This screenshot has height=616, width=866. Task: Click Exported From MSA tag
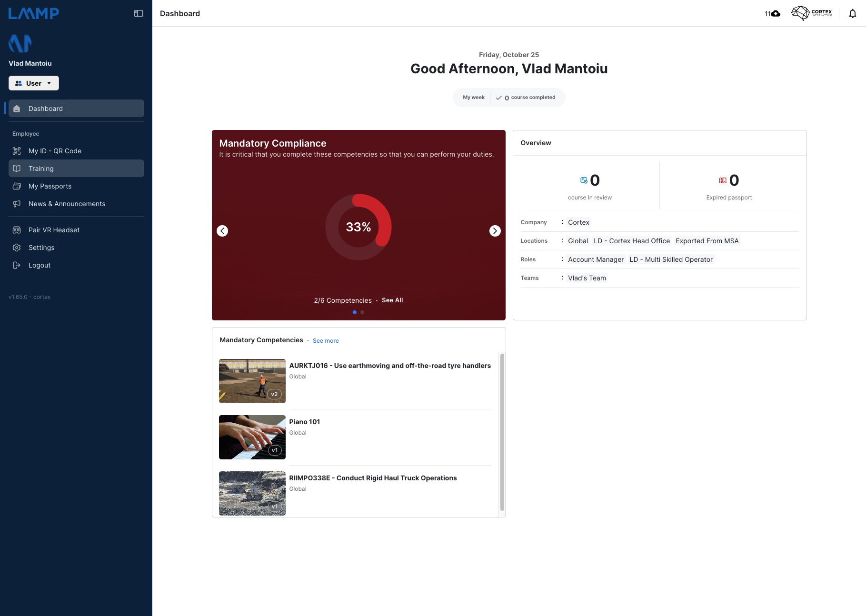(707, 241)
